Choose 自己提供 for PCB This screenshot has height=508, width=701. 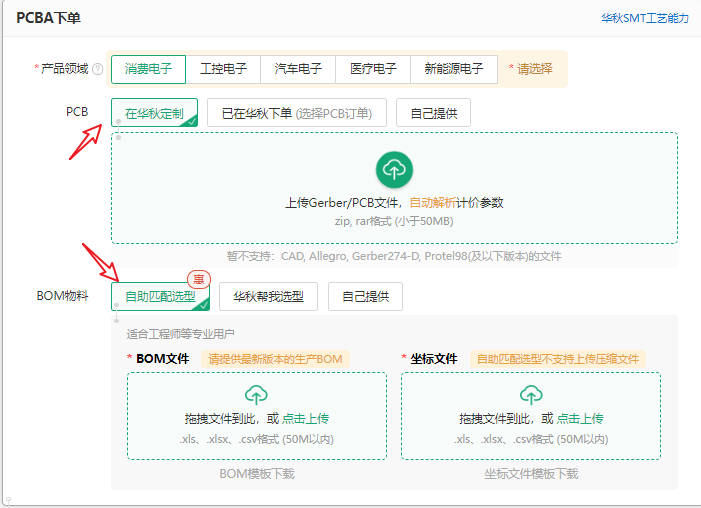point(433,113)
